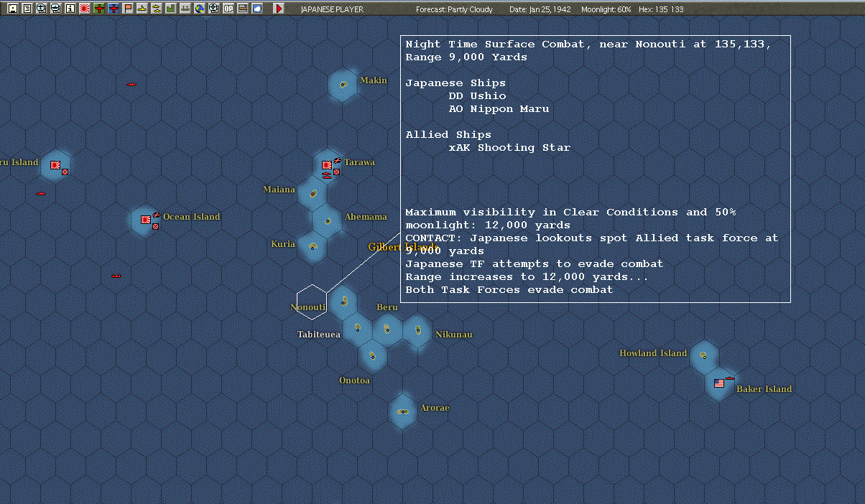The height and width of the screenshot is (504, 865).
Task: Click the Beru island hex
Action: (x=387, y=329)
